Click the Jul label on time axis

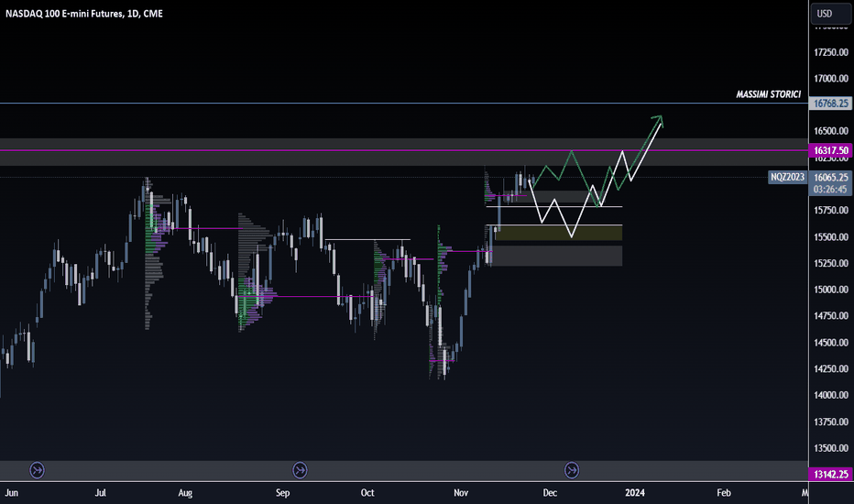point(100,493)
